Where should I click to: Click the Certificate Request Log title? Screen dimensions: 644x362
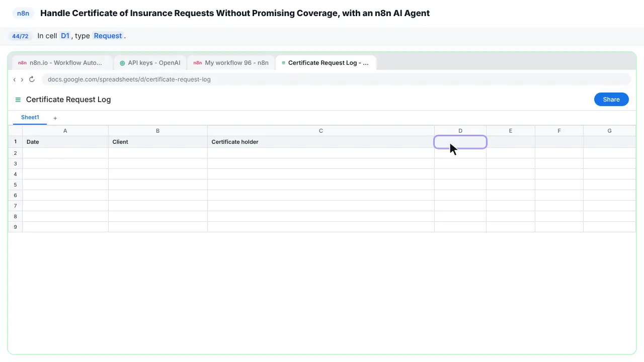[x=68, y=100]
